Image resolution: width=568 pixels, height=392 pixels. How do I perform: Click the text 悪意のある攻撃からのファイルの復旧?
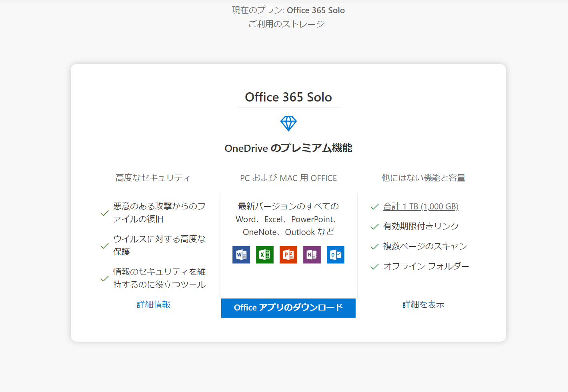coord(159,213)
